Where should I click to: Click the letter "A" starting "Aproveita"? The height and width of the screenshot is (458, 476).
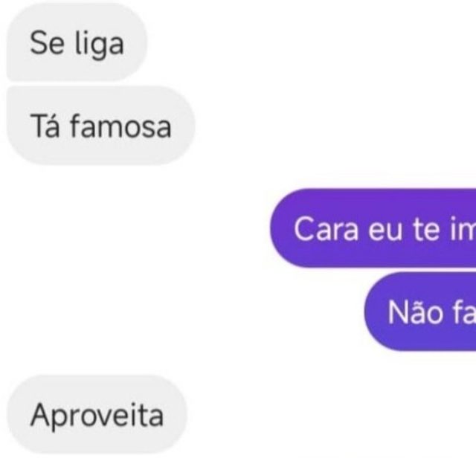40,415
